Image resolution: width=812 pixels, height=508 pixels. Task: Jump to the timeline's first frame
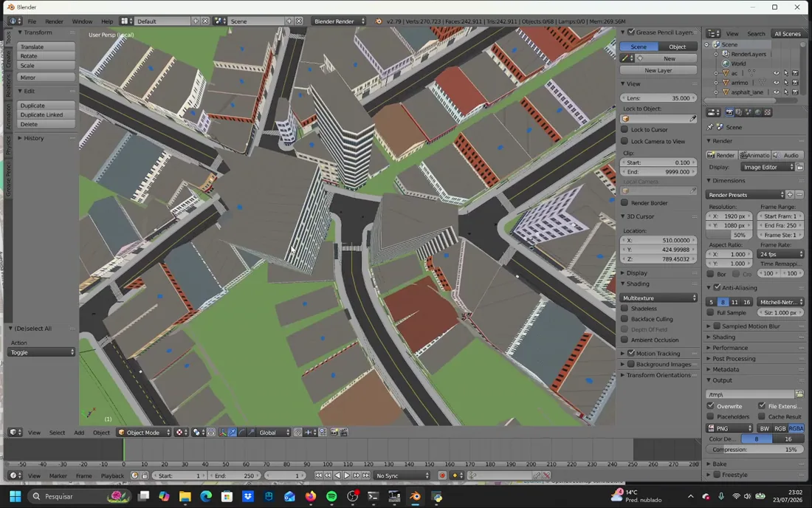tap(318, 476)
